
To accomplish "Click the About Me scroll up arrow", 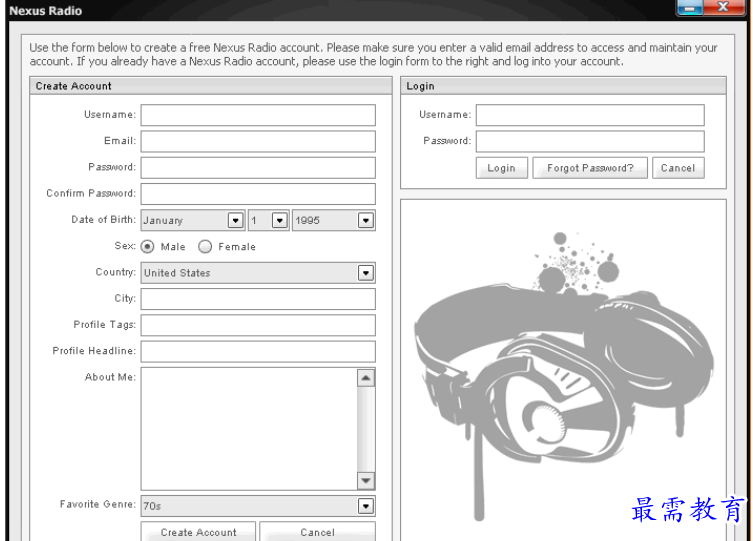I will tap(366, 378).
